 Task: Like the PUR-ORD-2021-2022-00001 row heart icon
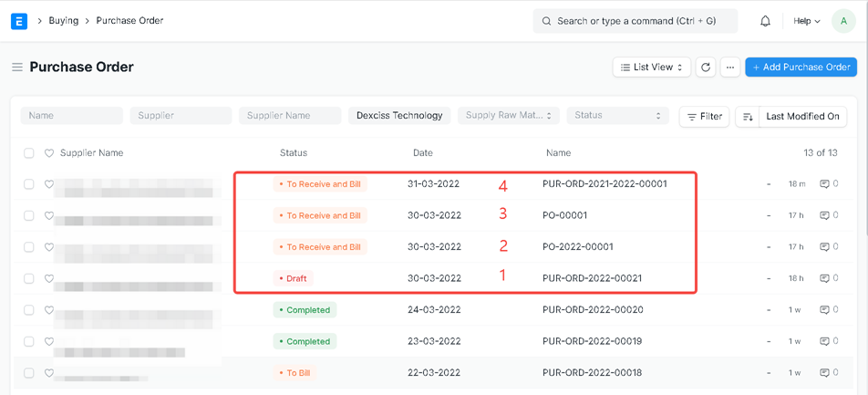coord(49,184)
